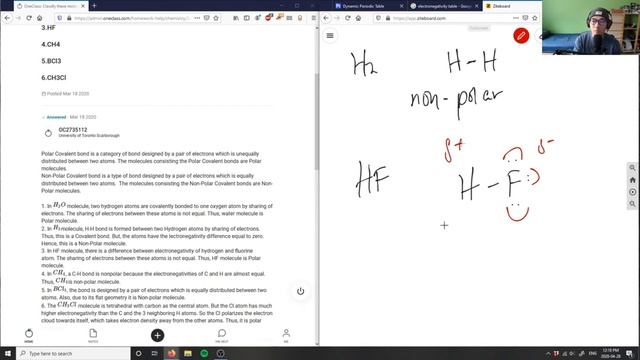This screenshot has width=640, height=360.
Task: Bookmark the OneClass page with star icon
Action: (216, 18)
